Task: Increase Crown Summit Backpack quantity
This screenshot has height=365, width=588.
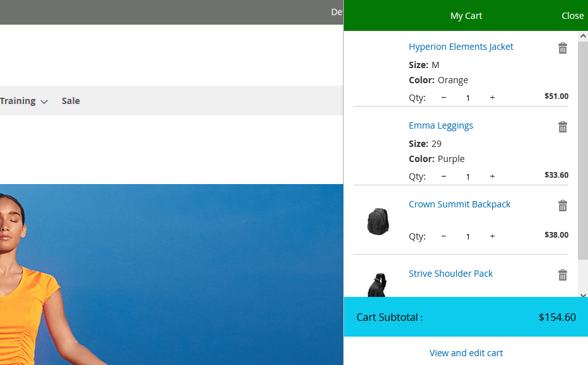Action: click(492, 236)
